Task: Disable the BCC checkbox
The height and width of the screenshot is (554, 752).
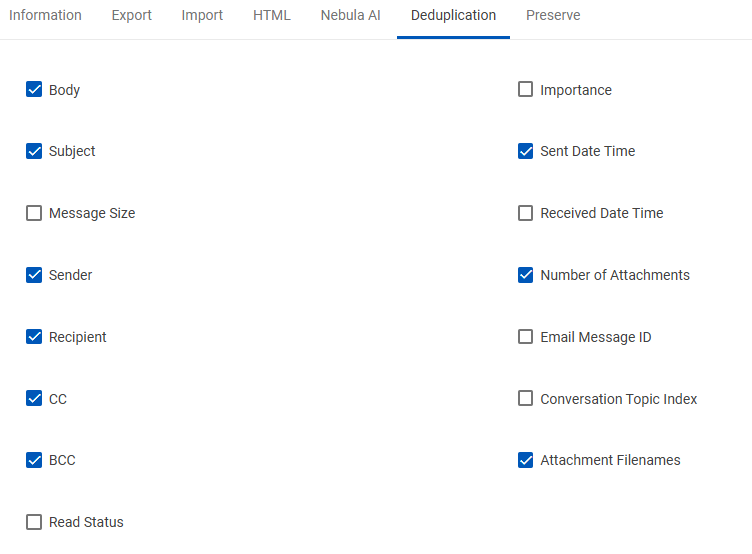Action: [34, 460]
